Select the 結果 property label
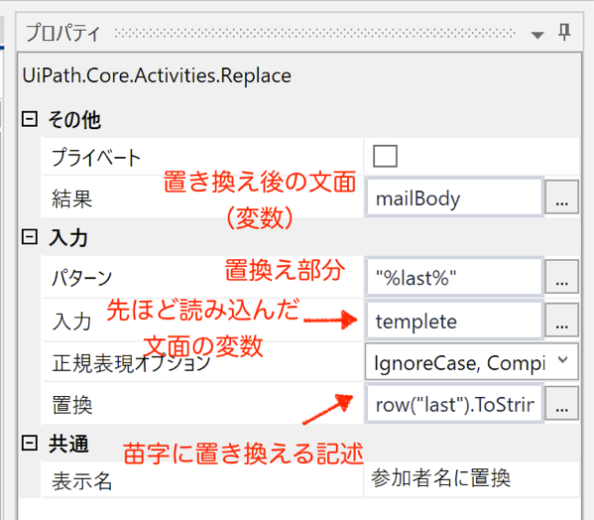Viewport: 594px width, 520px height. (72, 199)
